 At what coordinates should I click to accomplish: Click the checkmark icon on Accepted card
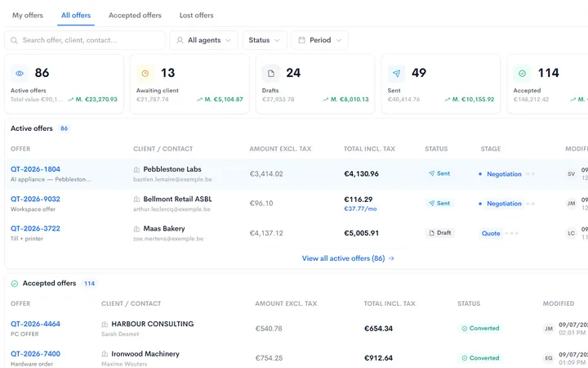pos(522,74)
